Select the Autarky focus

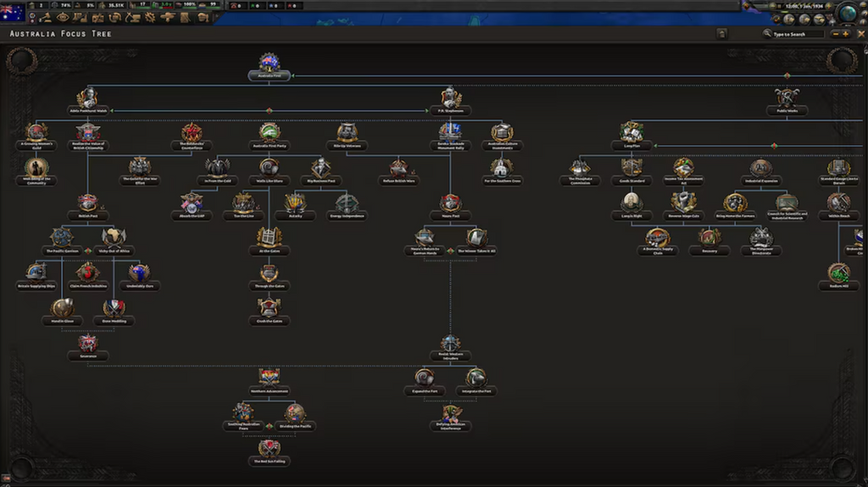[295, 207]
